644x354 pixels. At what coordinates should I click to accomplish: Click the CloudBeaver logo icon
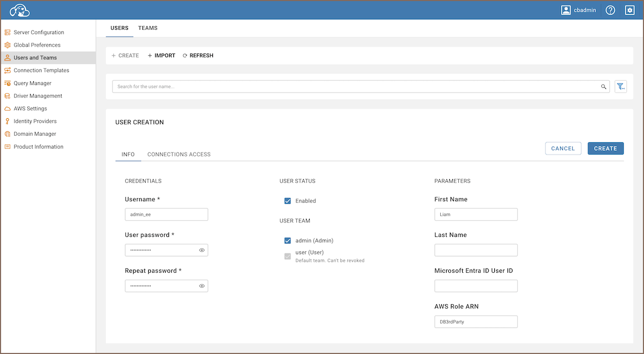(19, 10)
